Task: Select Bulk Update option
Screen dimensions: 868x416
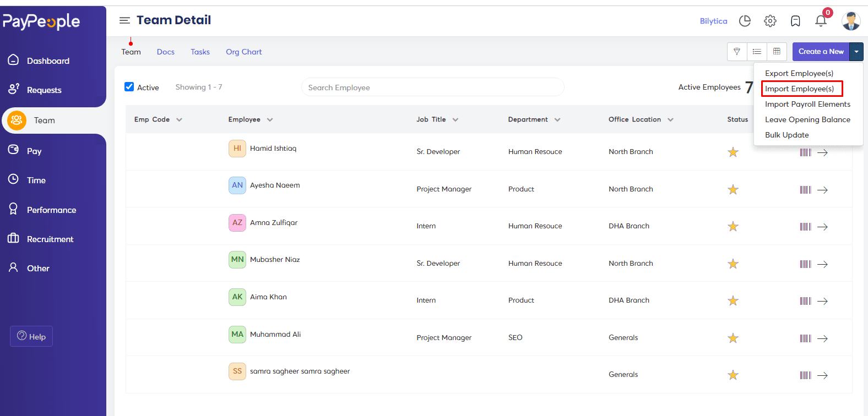Action: [x=787, y=135]
